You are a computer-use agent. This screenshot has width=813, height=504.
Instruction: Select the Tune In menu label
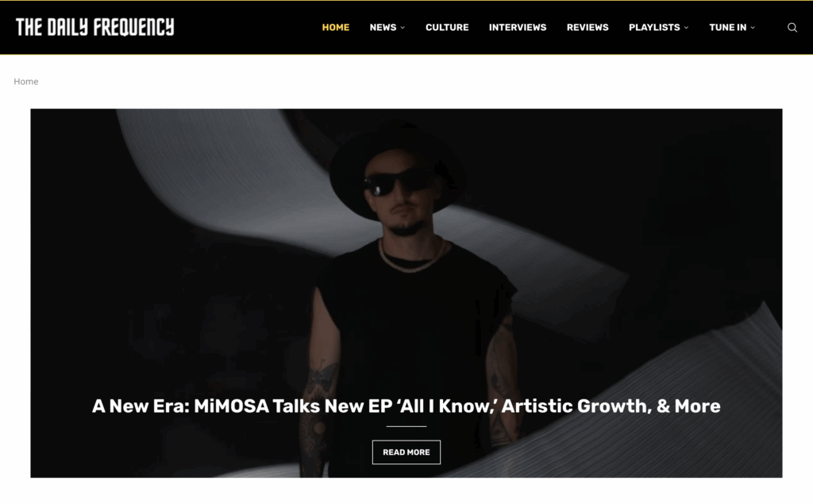[728, 28]
